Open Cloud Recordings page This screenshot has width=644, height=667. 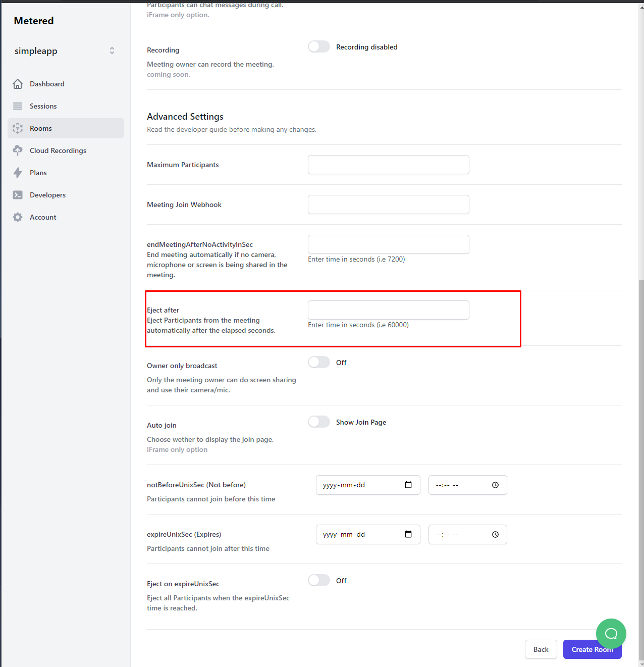click(66, 150)
